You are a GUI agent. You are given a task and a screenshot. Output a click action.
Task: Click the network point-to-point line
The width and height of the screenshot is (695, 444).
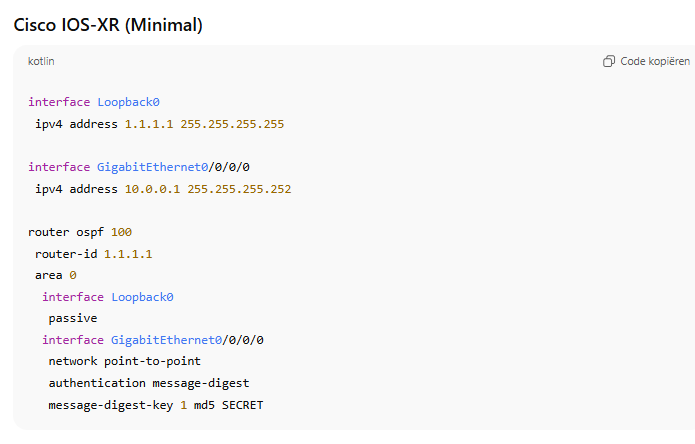[124, 361]
